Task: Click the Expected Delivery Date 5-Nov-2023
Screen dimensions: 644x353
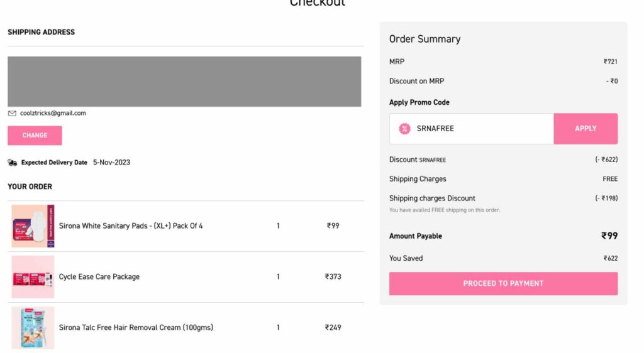Action: pos(75,163)
